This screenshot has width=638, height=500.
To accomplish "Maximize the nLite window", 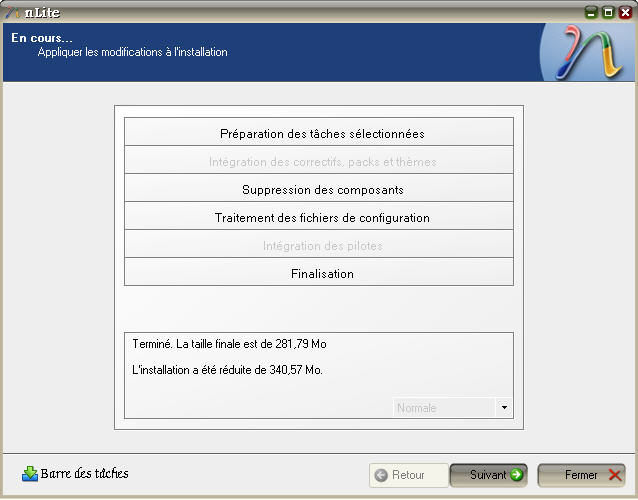I will coord(608,12).
